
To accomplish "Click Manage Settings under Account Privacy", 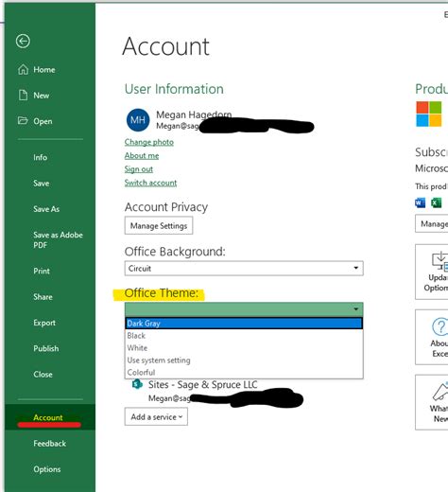I will coord(159,225).
